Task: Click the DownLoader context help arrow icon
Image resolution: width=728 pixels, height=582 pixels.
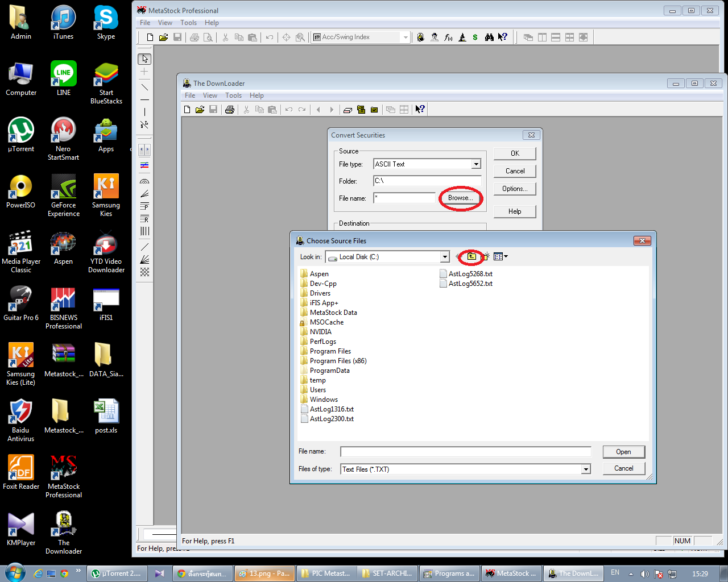Action: (420, 110)
